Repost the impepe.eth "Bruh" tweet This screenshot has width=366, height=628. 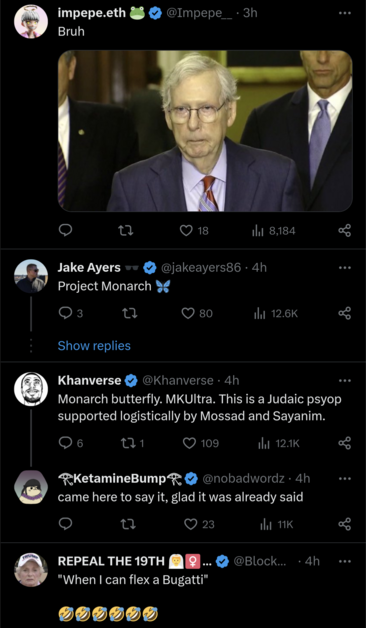coord(129,231)
